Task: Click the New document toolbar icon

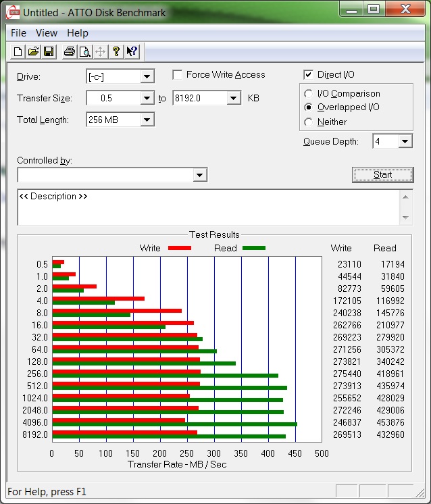Action: coord(18,51)
